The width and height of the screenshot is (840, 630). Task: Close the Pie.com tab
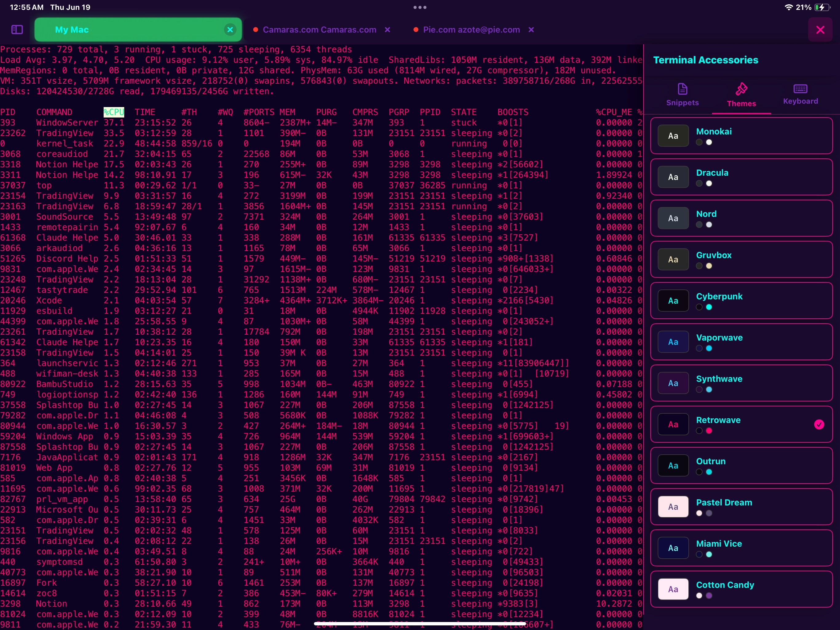tap(531, 30)
